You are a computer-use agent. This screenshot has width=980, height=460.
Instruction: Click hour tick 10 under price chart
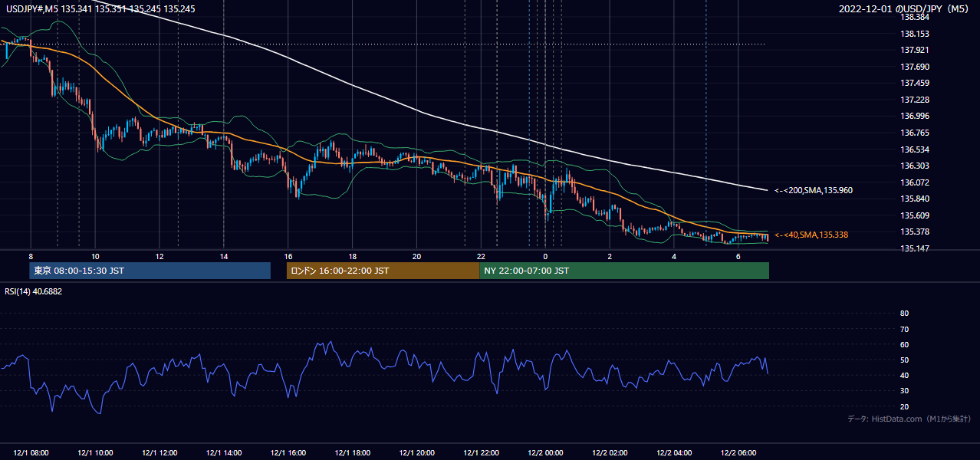coord(95,256)
